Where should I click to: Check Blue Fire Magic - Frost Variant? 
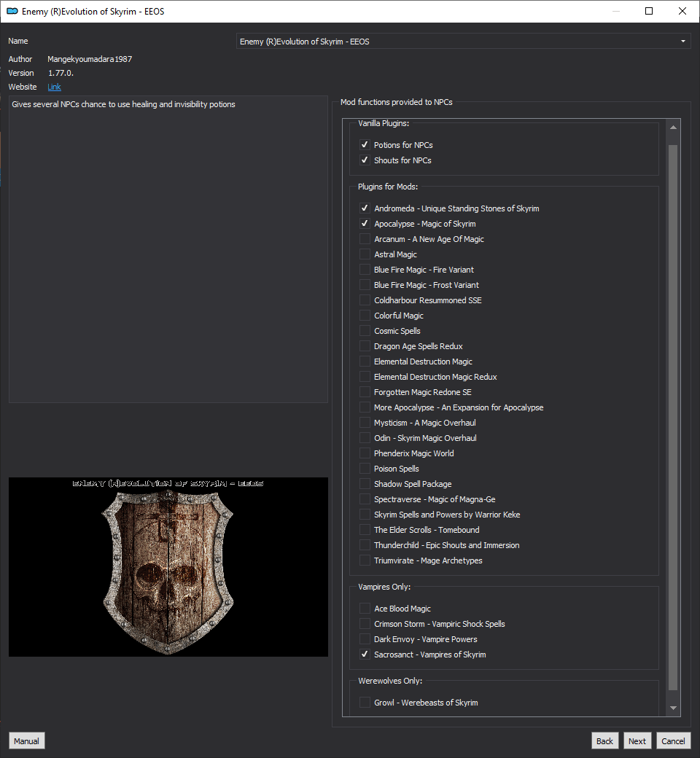[x=365, y=285]
